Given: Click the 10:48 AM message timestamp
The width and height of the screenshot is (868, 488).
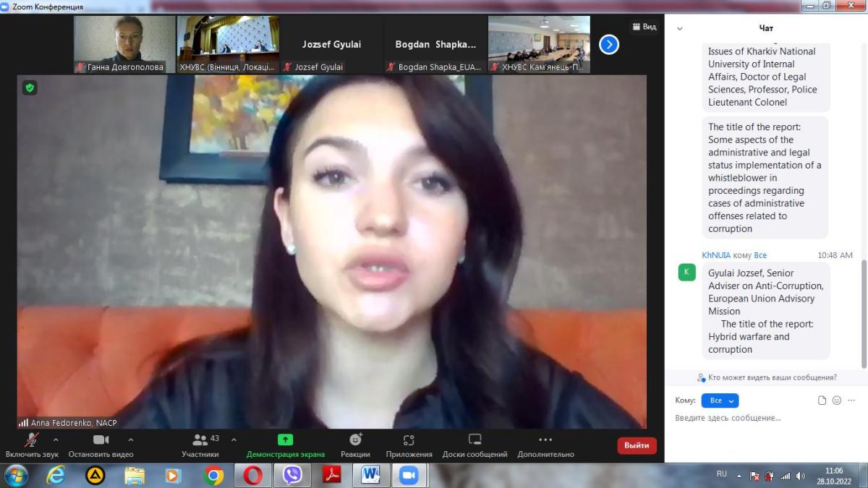Looking at the screenshot, I should 835,255.
